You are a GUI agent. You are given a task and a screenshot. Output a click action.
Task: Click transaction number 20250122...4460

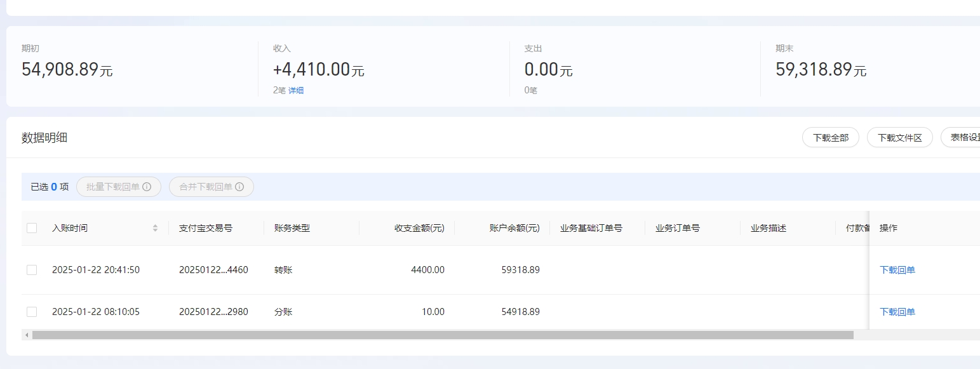click(213, 270)
